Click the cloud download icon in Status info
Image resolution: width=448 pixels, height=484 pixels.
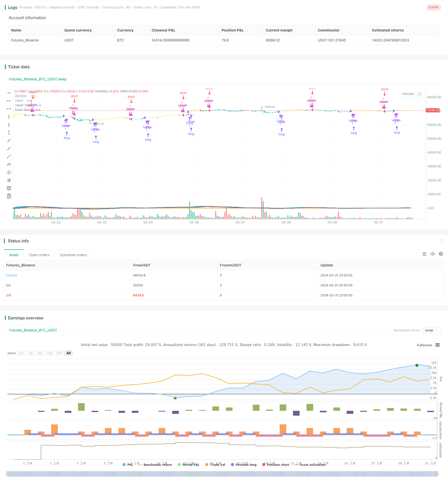(433, 254)
